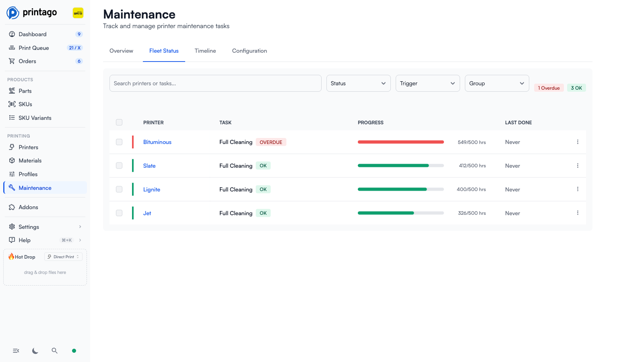Open row actions menu for Slate

pos(578,166)
